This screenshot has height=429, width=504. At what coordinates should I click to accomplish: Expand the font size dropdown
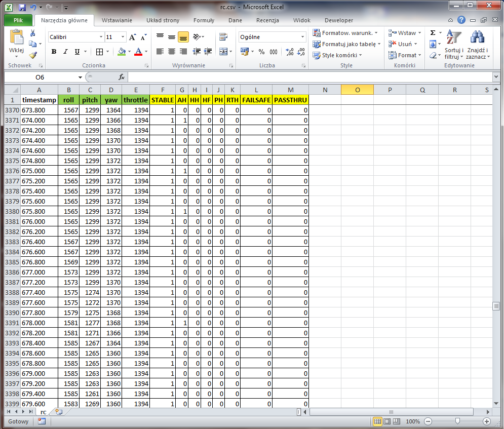(x=123, y=37)
